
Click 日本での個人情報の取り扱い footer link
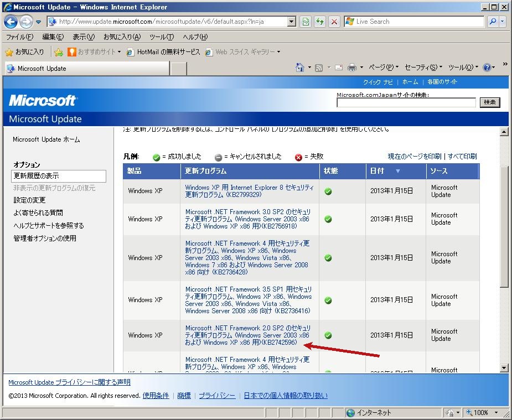[286, 396]
